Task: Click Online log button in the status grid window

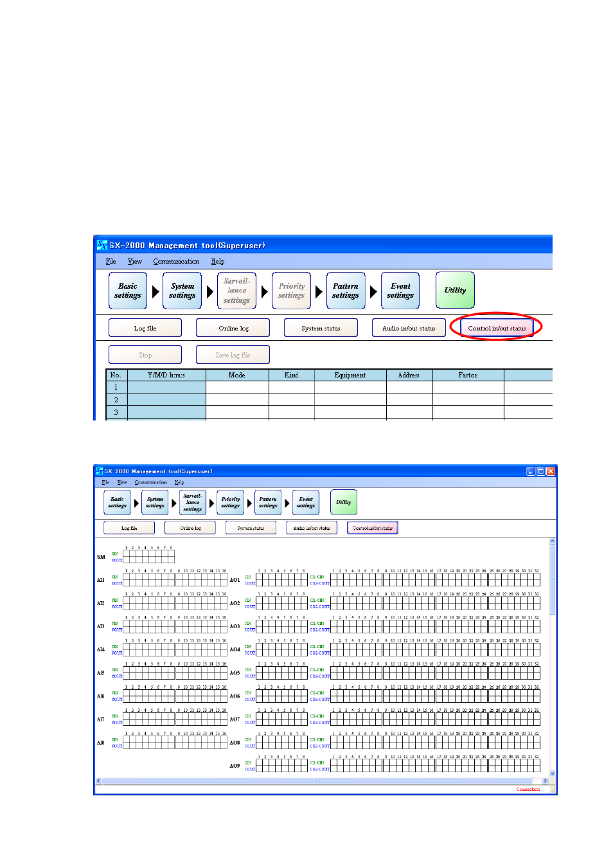Action: 190,528
